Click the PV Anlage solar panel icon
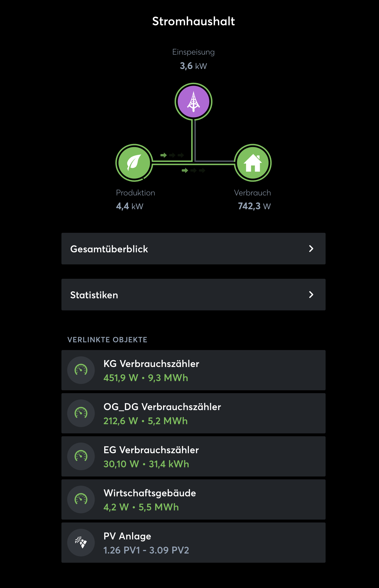Viewport: 379px width, 588px height. 81,543
